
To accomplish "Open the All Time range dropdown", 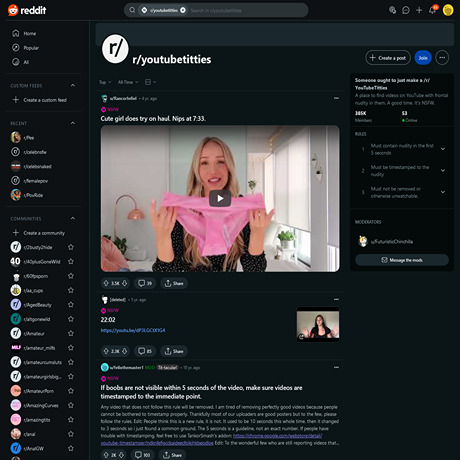I will [128, 82].
